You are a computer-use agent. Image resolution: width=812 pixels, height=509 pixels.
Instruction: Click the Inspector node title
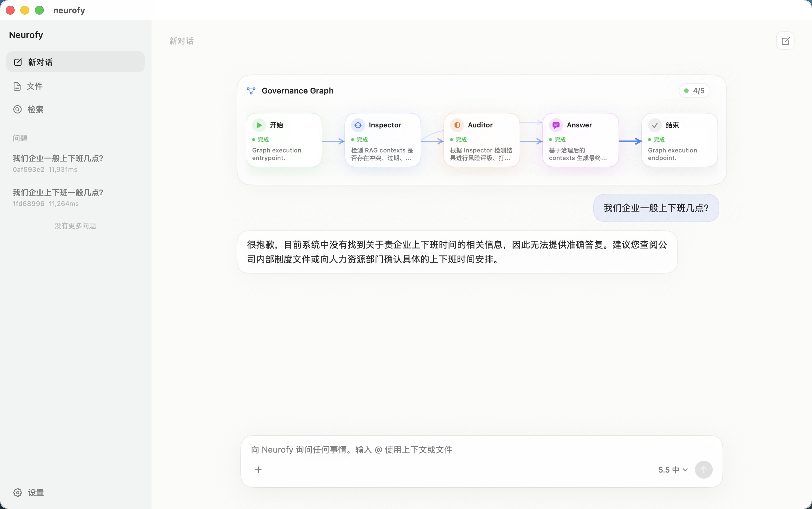pyautogui.click(x=385, y=125)
